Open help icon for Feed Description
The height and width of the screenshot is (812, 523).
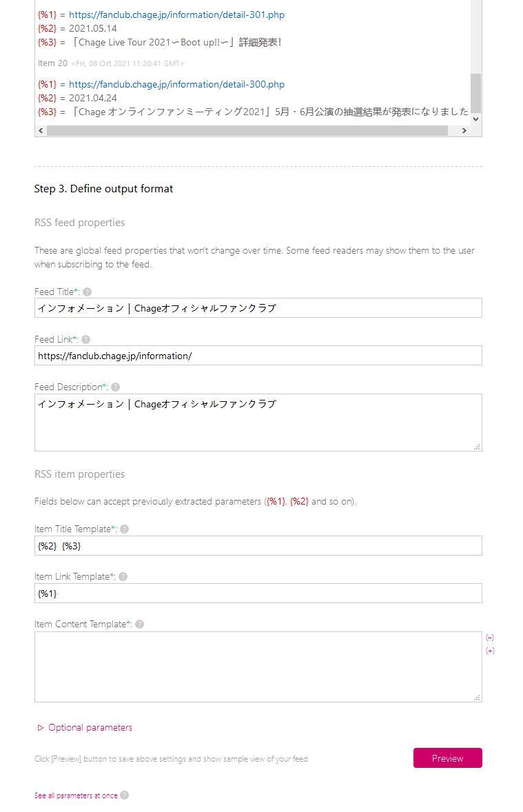coord(116,387)
